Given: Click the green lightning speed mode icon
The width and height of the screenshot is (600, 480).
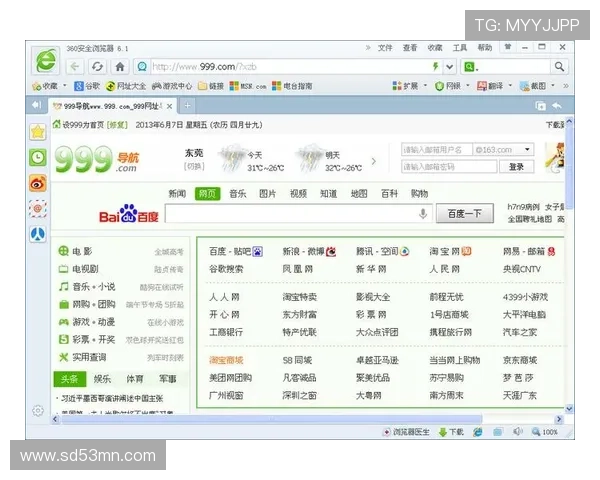Looking at the screenshot, I should click(x=435, y=67).
